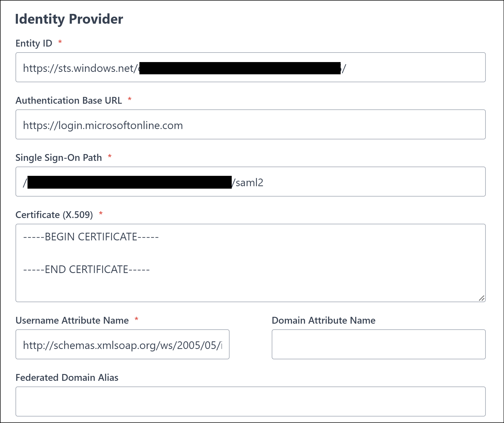The height and width of the screenshot is (423, 504).
Task: Grab the Certificate textarea resize handle
Action: pyautogui.click(x=482, y=298)
